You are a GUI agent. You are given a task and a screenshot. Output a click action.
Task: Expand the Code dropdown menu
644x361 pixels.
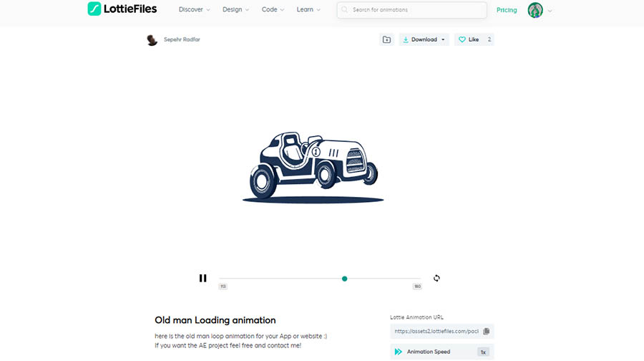click(x=273, y=10)
